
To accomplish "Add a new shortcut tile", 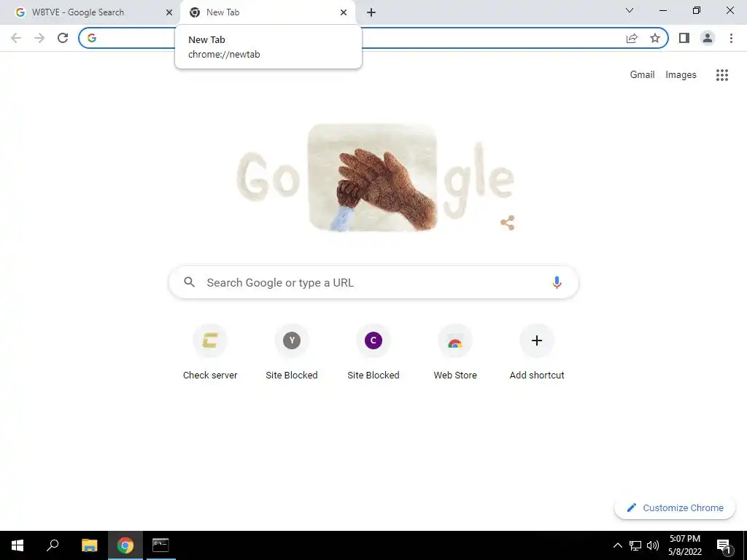I will pos(537,352).
